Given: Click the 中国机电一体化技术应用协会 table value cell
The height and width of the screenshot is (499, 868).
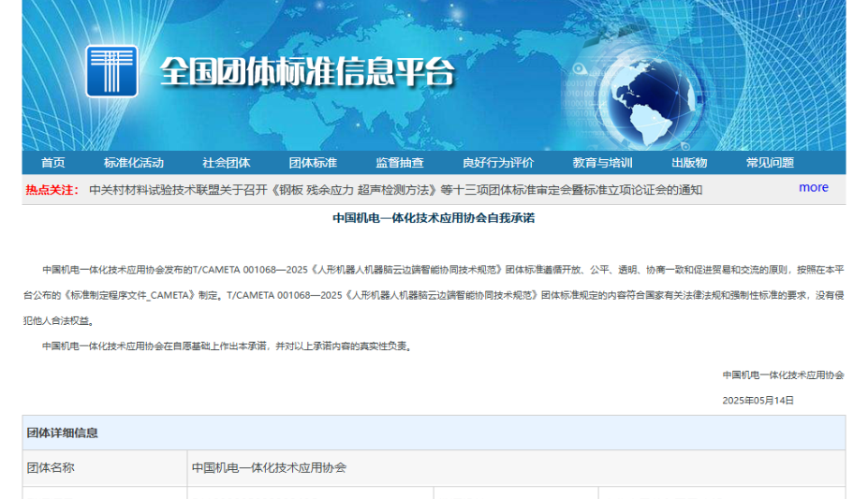Looking at the screenshot, I should (x=516, y=468).
